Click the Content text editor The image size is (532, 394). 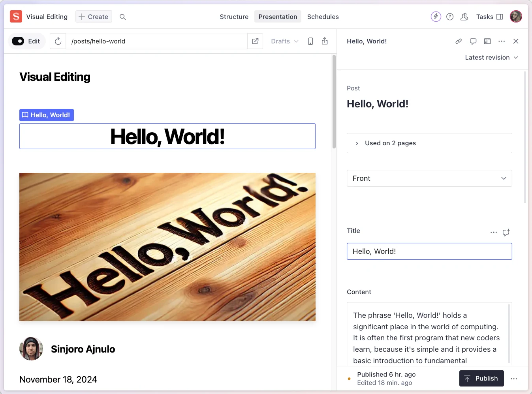429,334
